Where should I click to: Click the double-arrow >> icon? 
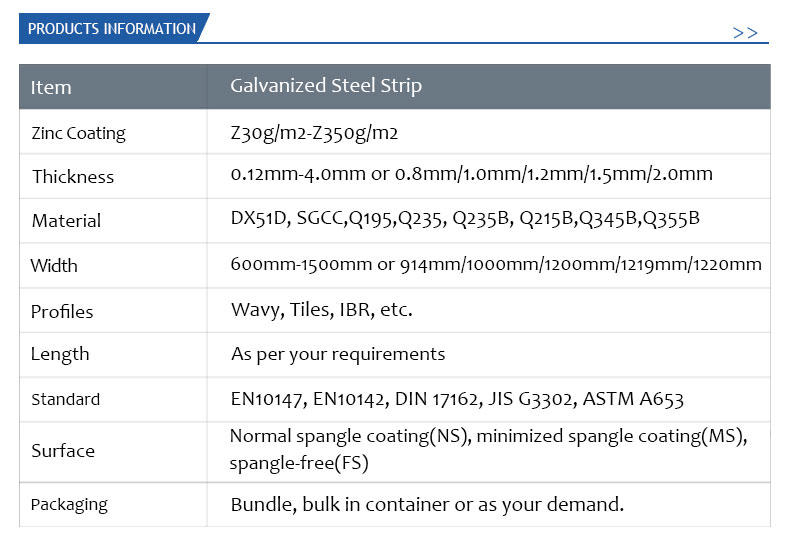coord(745,33)
